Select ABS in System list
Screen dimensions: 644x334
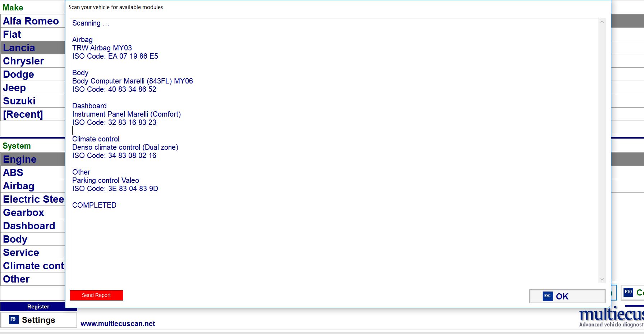click(33, 173)
